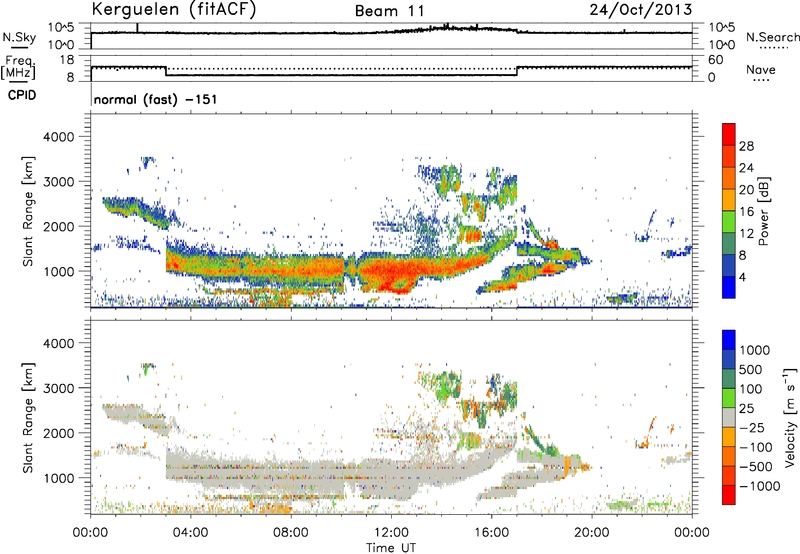
Task: Click the power panel "Slant Range [km]" label
Action: pos(28,211)
